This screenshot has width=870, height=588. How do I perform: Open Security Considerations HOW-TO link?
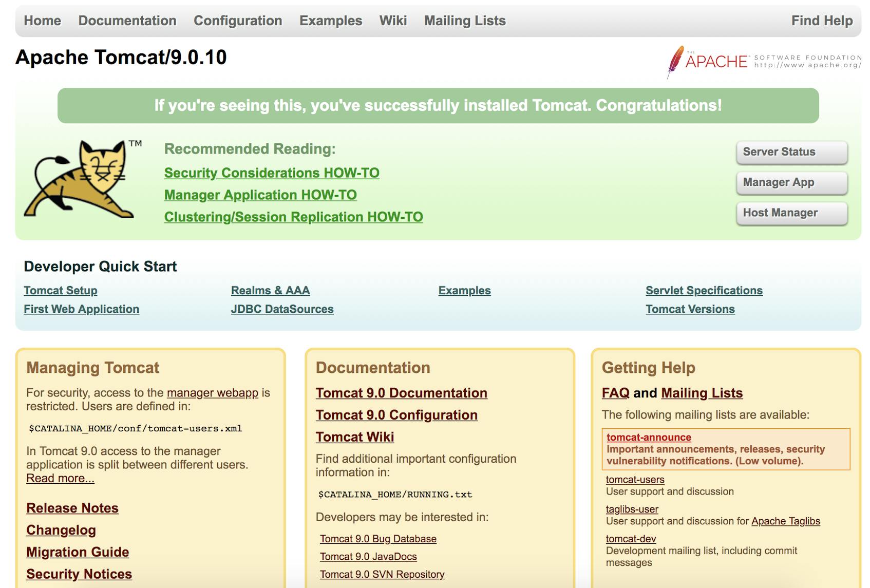[272, 173]
